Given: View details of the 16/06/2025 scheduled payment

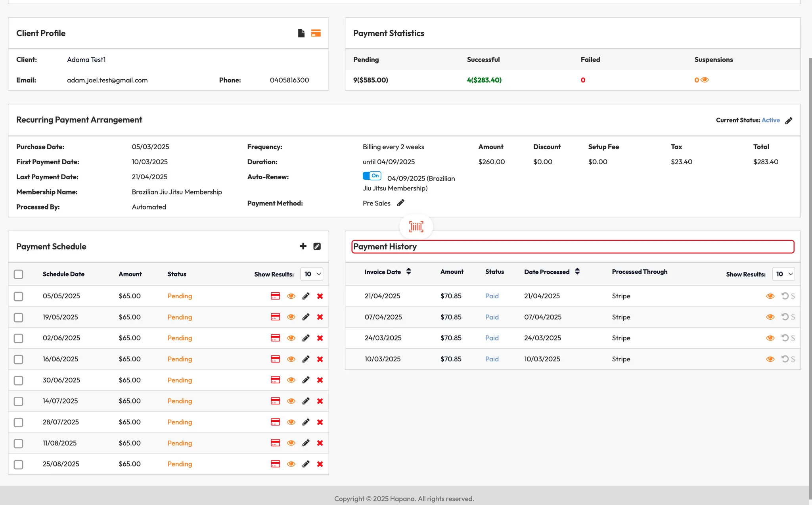Looking at the screenshot, I should point(291,359).
